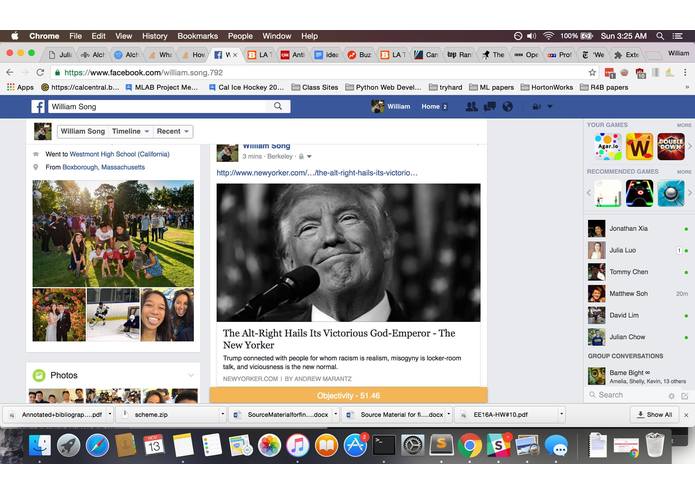Launch Words game icon with W
Image resolution: width=695 pixels, height=494 pixels.
(x=640, y=146)
